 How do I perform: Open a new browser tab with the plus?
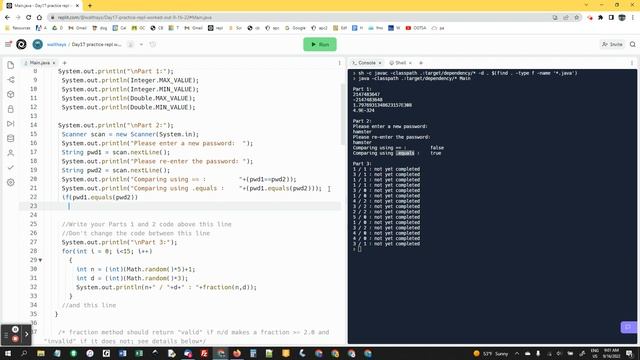click(x=90, y=6)
